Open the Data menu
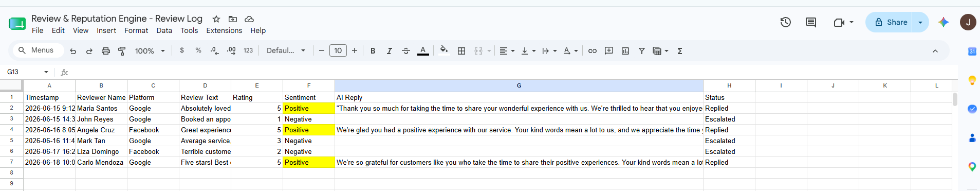The image size is (980, 191). [164, 30]
